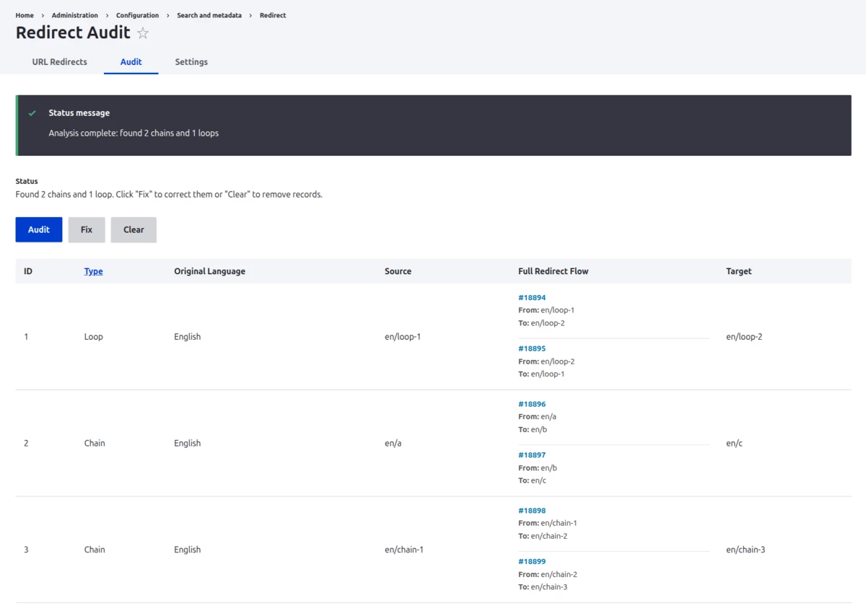
Task: Click the 'Target' column header
Action: (x=739, y=271)
